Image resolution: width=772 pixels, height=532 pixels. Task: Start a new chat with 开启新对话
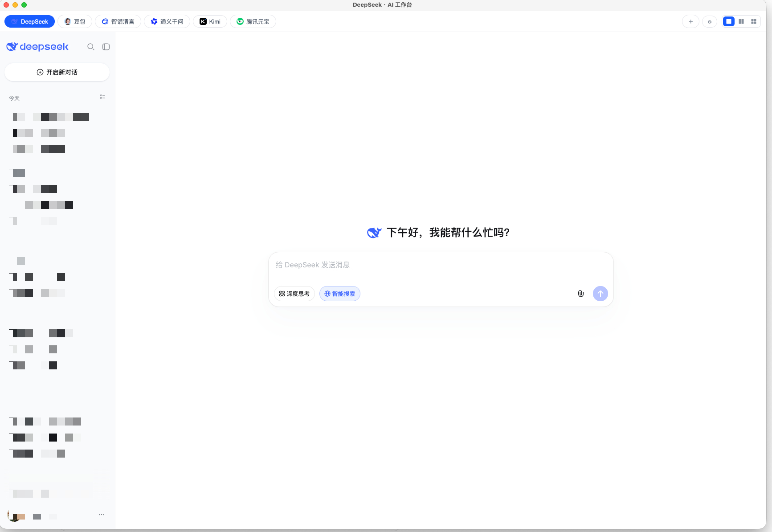click(x=57, y=72)
